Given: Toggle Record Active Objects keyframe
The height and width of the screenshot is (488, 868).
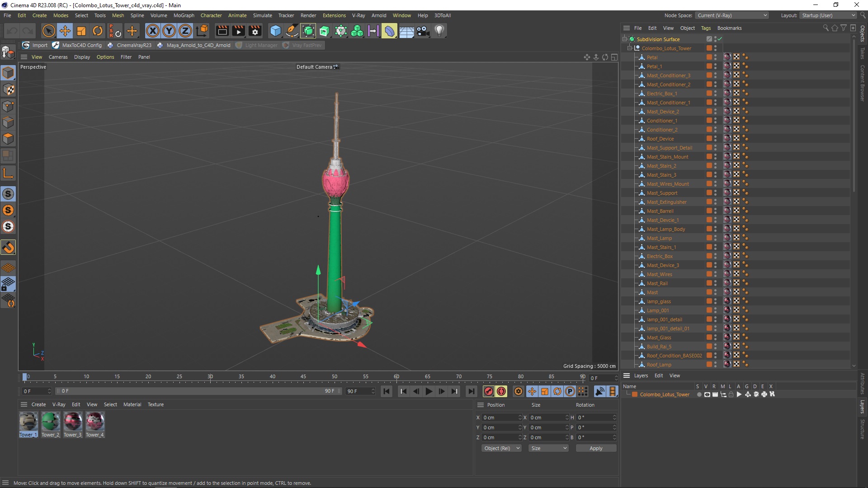Looking at the screenshot, I should (488, 391).
